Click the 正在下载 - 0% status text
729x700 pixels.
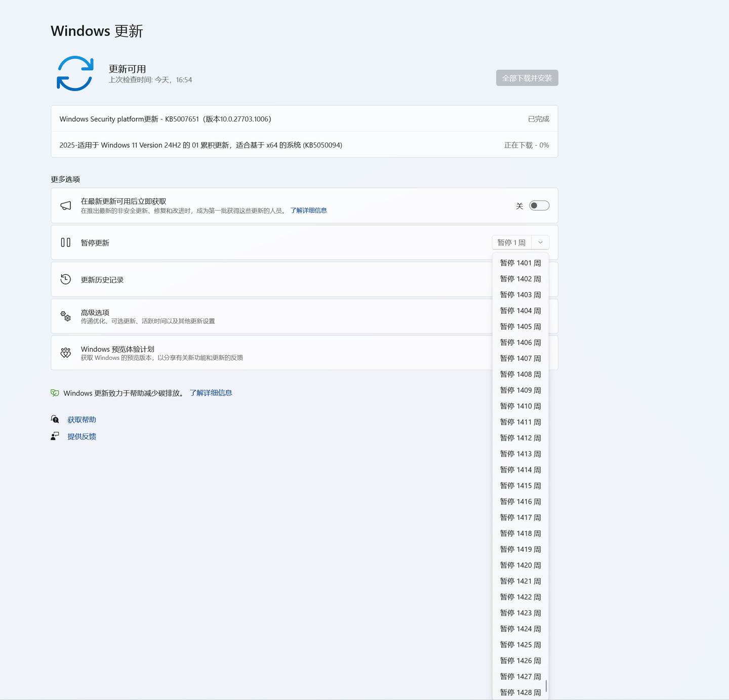pyautogui.click(x=526, y=145)
